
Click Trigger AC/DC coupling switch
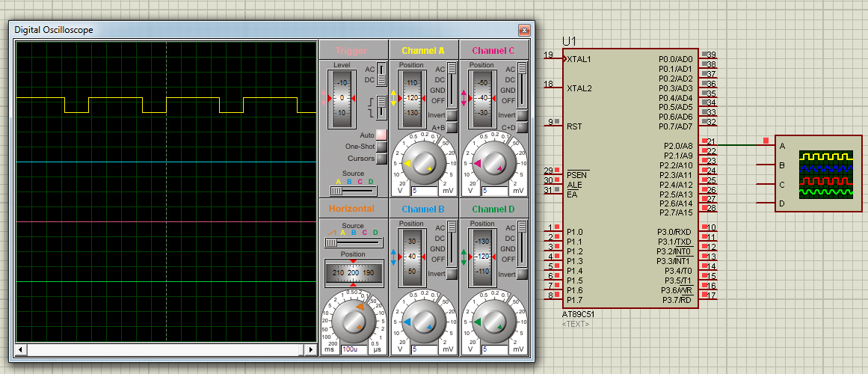point(381,76)
